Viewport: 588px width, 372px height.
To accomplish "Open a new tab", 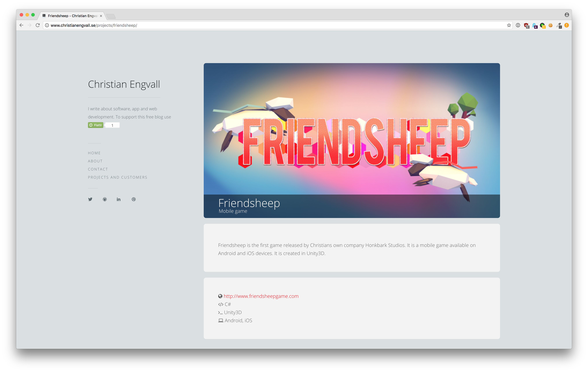I will coord(111,16).
